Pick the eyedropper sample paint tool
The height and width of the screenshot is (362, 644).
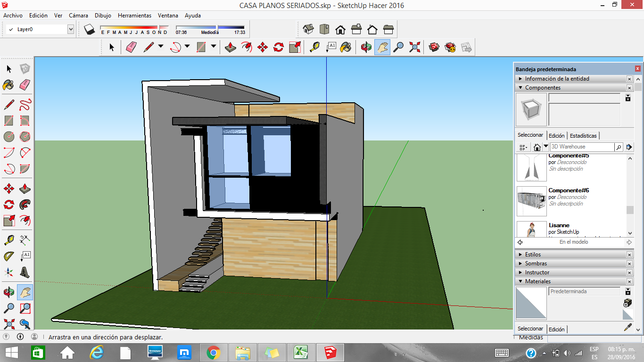tap(627, 327)
